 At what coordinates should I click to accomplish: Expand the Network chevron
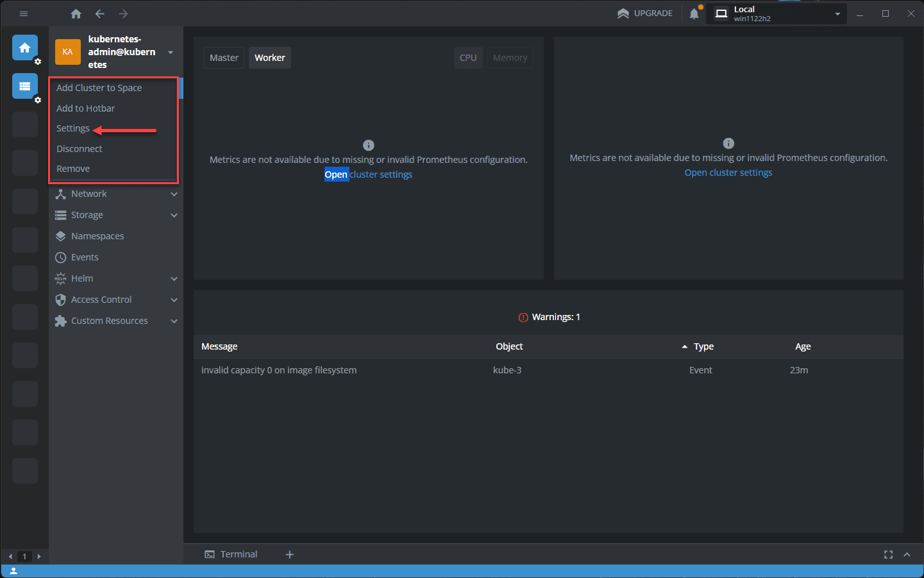(x=174, y=194)
